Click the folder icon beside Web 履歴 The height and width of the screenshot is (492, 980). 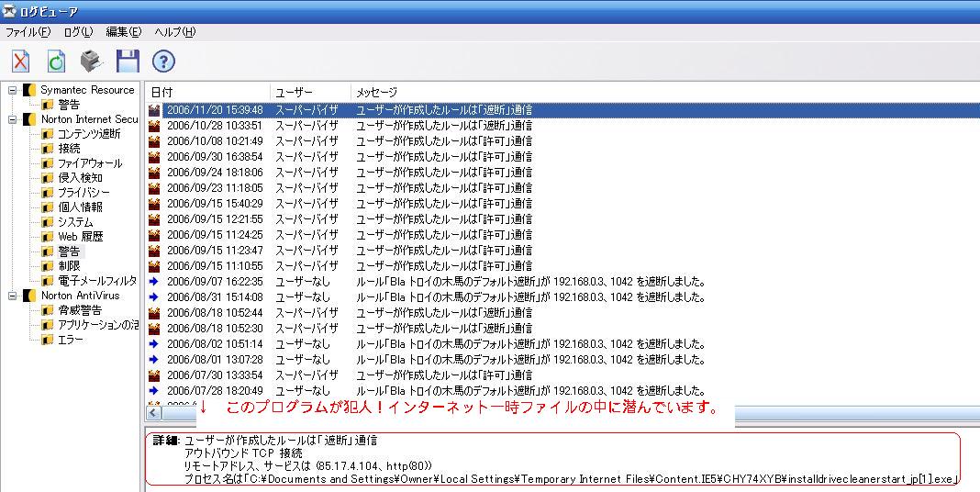tap(48, 236)
